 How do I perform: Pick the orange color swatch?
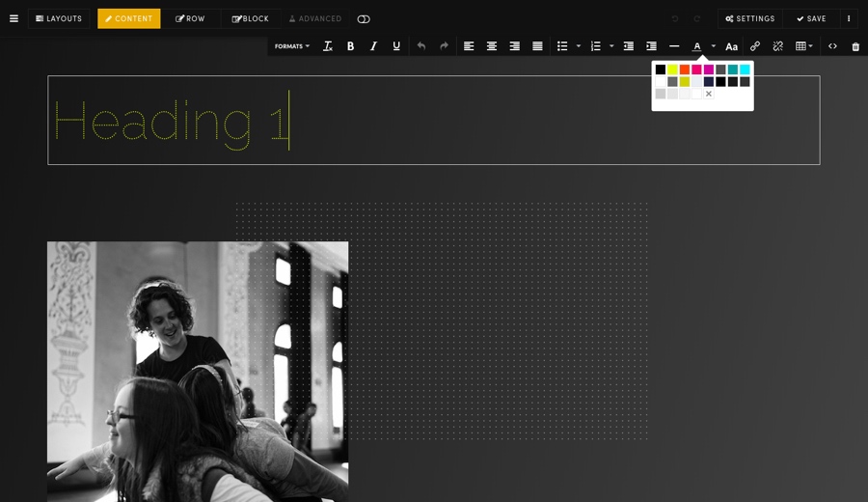685,70
